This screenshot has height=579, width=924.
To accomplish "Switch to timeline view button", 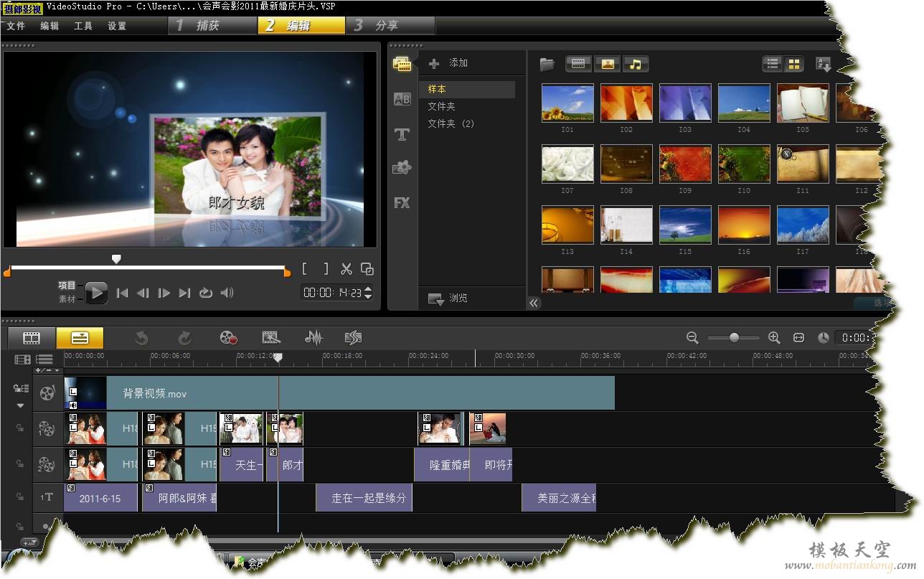I will pyautogui.click(x=80, y=338).
